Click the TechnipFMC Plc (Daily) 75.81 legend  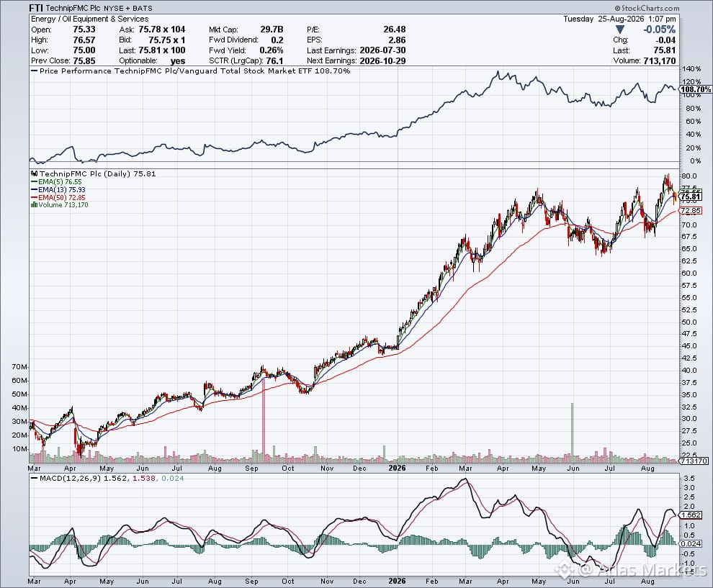(94, 173)
